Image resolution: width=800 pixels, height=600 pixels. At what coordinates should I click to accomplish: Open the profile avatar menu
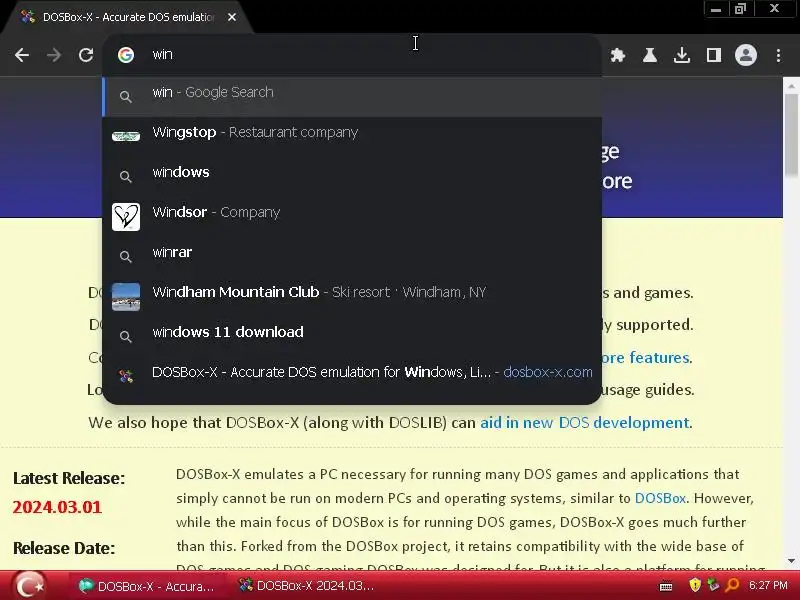pyautogui.click(x=746, y=55)
